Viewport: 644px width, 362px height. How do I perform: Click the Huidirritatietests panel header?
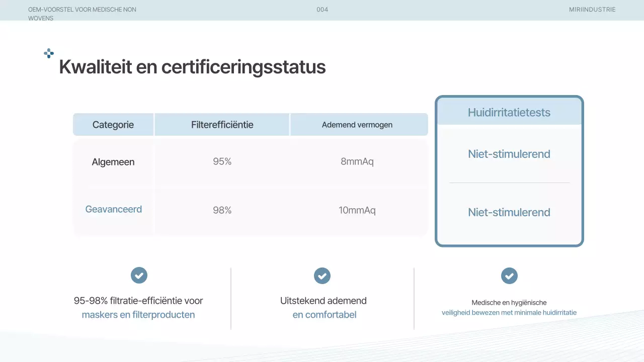point(509,112)
